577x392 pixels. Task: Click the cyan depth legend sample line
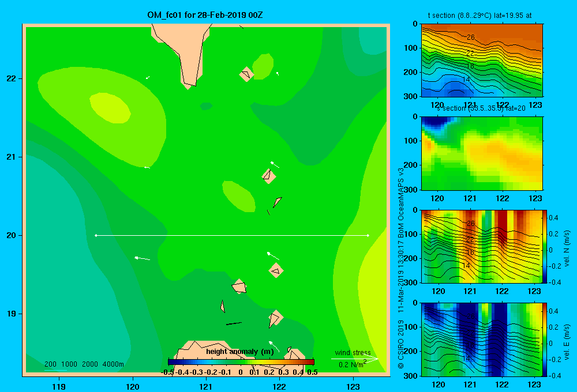point(55,370)
